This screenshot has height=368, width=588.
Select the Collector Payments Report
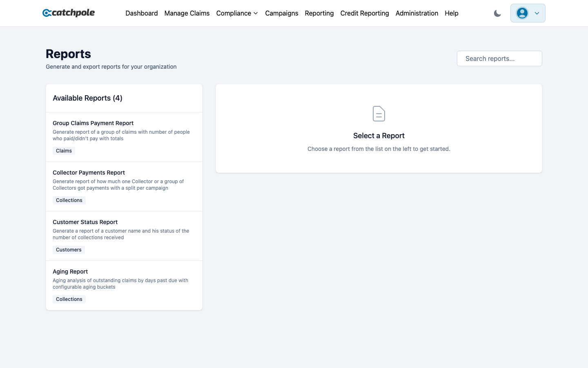[124, 186]
